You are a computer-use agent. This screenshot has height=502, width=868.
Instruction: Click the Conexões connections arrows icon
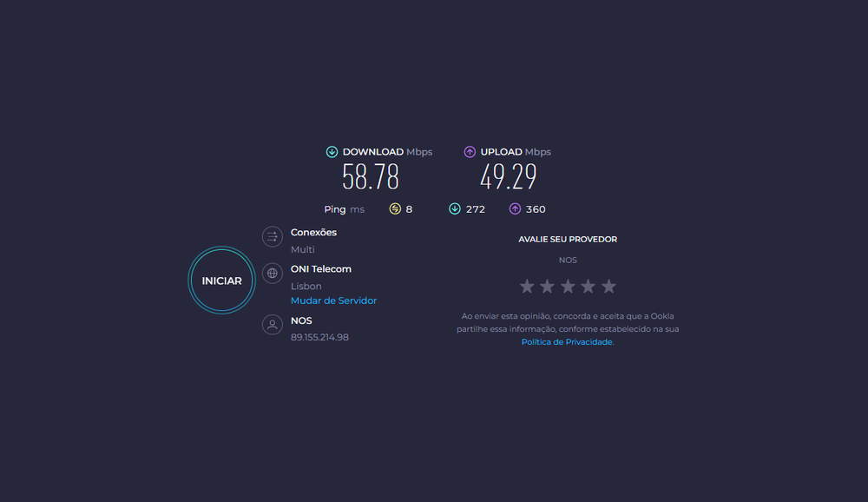point(273,236)
